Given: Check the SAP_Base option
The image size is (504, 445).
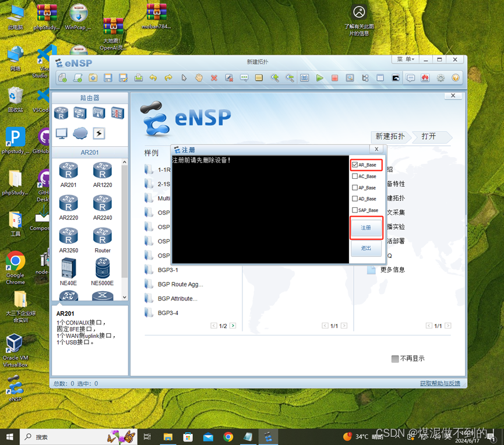Looking at the screenshot, I should point(354,210).
